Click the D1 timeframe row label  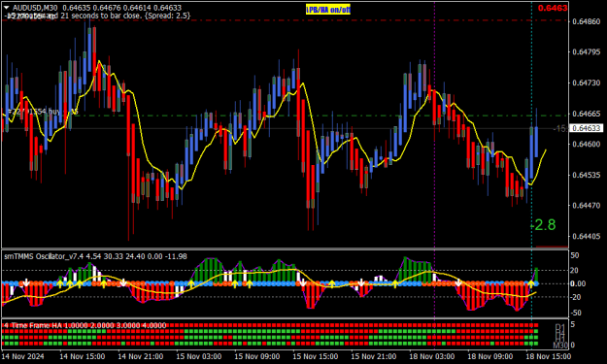click(x=559, y=327)
